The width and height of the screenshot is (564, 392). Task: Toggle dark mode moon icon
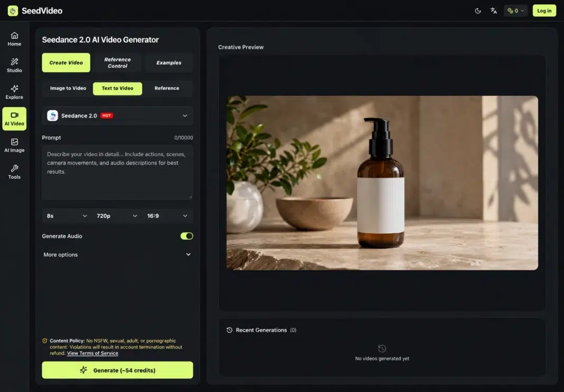pyautogui.click(x=478, y=11)
